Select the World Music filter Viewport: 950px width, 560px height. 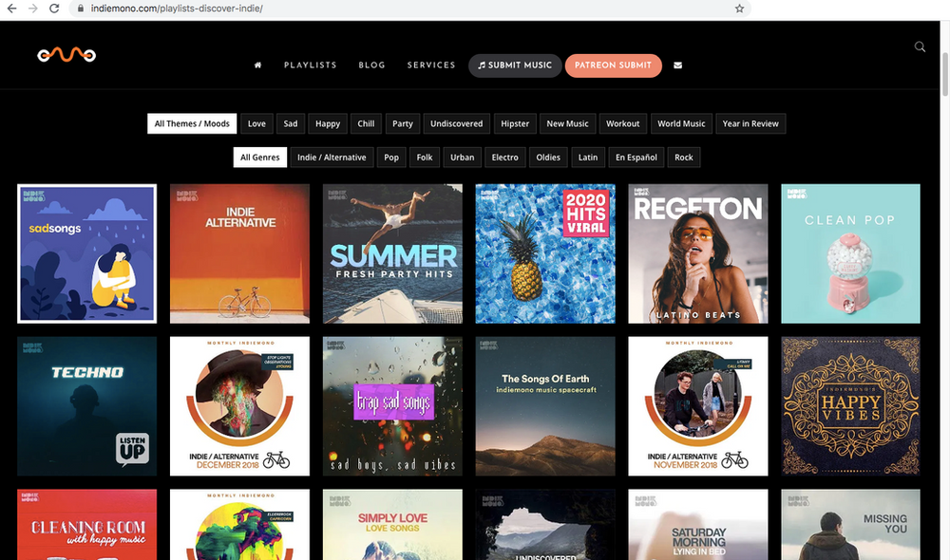(x=681, y=123)
